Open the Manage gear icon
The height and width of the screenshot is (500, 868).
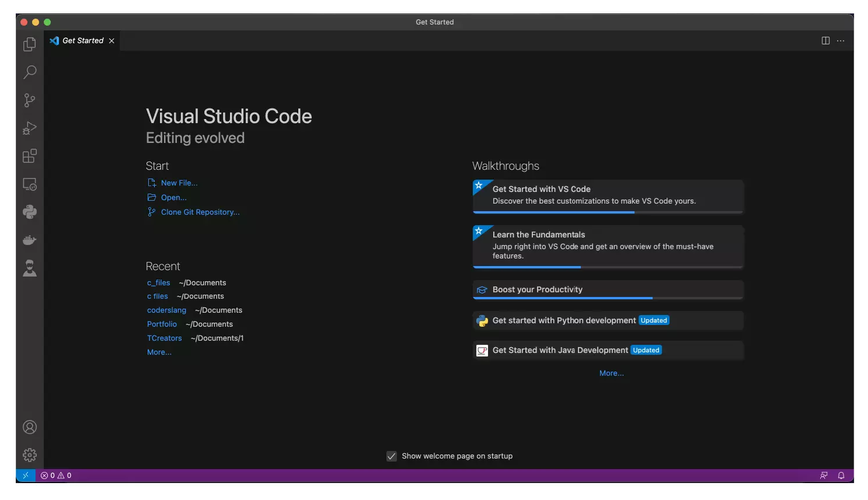(30, 455)
